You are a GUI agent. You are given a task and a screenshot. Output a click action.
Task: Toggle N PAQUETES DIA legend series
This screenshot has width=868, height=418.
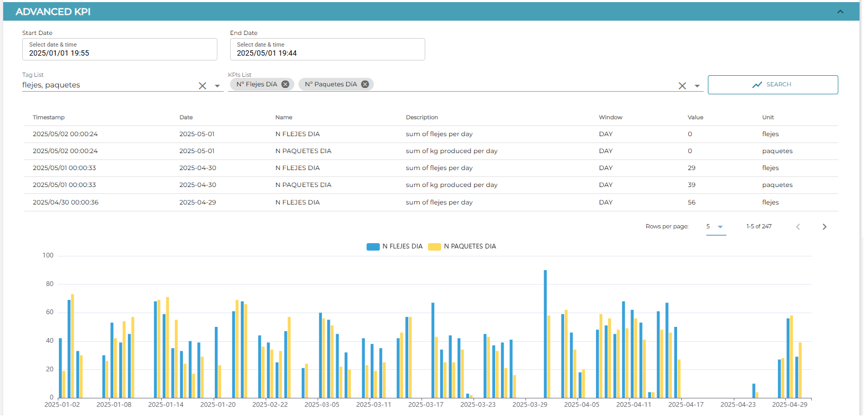pos(462,247)
